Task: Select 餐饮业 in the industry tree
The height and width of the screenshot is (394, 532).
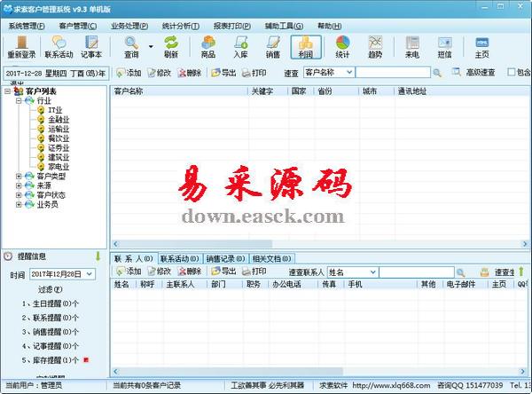Action: pyautogui.click(x=59, y=138)
